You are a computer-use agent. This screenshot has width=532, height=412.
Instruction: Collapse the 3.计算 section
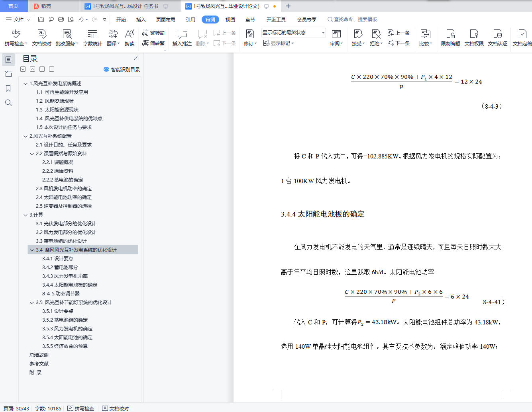click(x=26, y=215)
